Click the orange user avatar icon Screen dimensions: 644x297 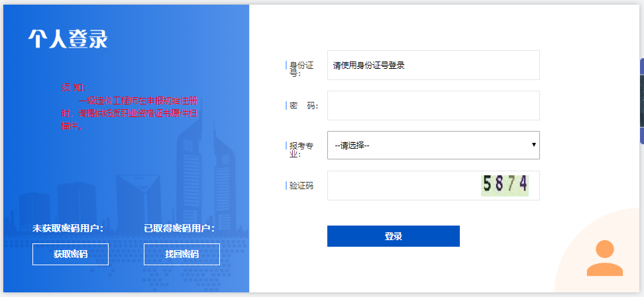coord(604,259)
